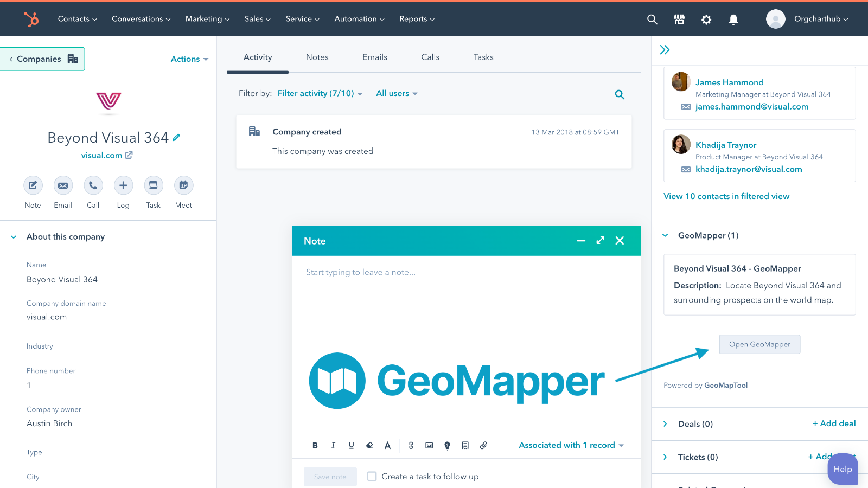Select the Note quick-action icon
The image size is (868, 488).
pyautogui.click(x=33, y=185)
